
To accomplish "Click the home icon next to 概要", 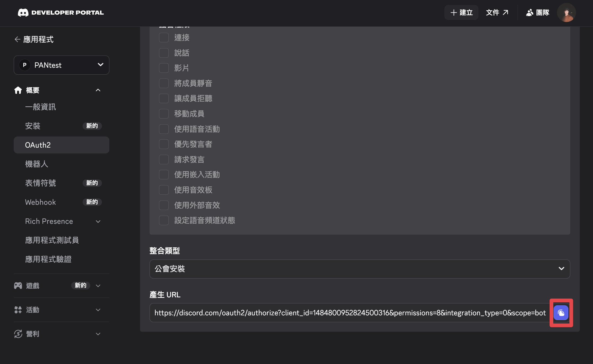I will point(18,90).
